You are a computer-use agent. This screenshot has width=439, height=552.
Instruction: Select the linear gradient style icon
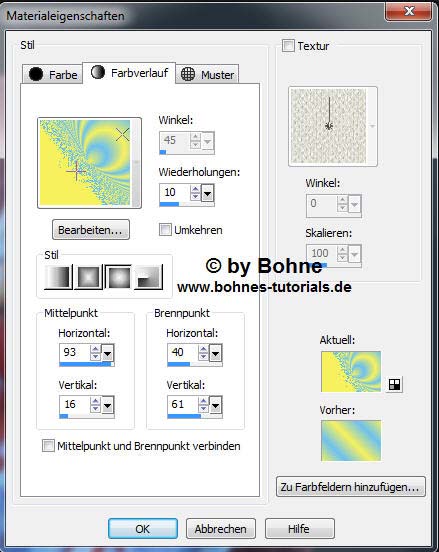click(58, 277)
